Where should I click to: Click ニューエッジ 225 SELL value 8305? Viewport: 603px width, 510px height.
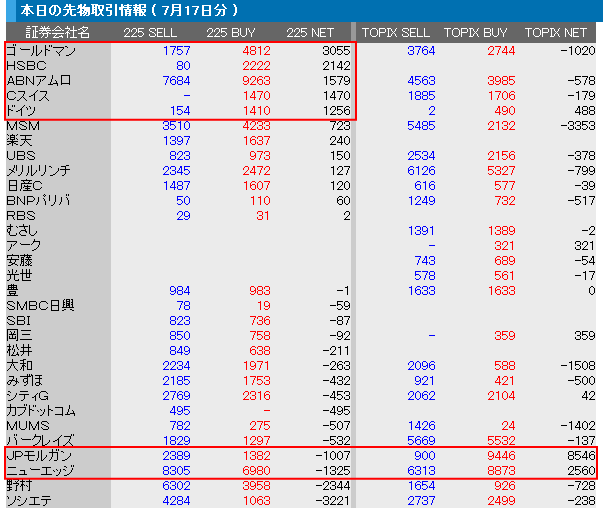pyautogui.click(x=177, y=470)
